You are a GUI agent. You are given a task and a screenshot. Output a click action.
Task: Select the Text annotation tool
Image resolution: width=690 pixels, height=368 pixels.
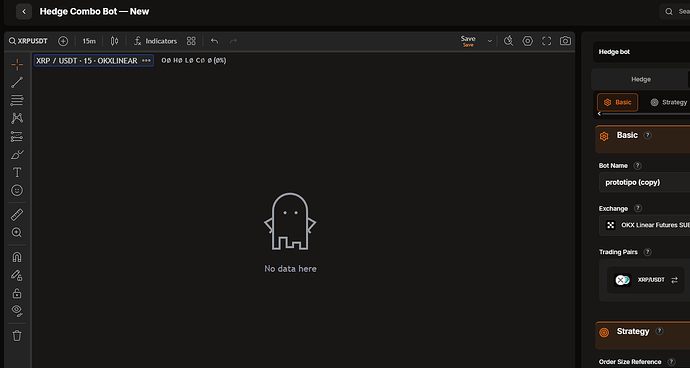pos(17,172)
